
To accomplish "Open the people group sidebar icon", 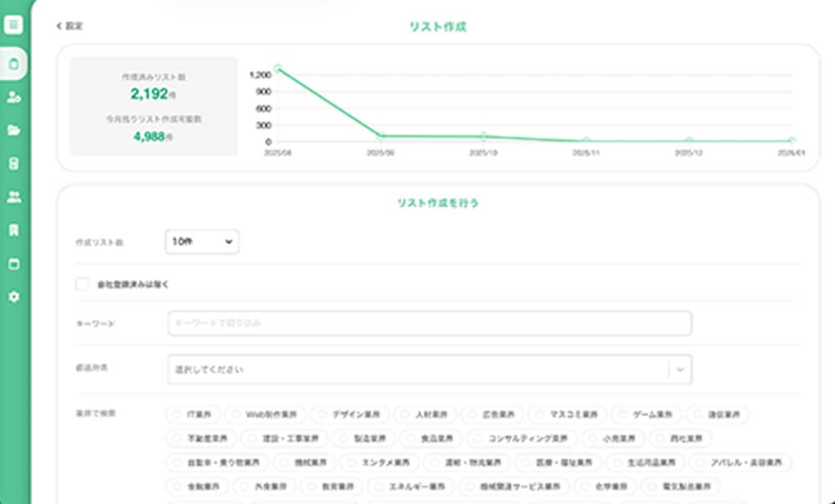I will point(13,197).
